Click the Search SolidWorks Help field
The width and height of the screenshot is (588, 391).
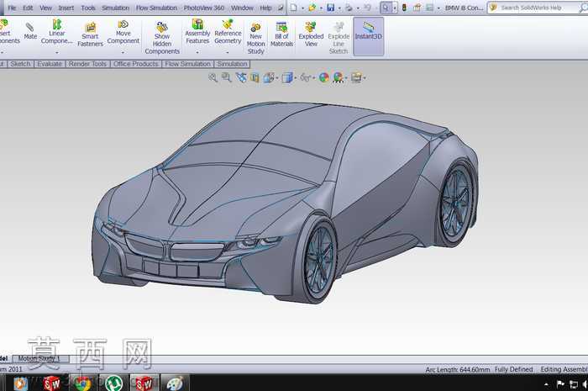pos(538,8)
